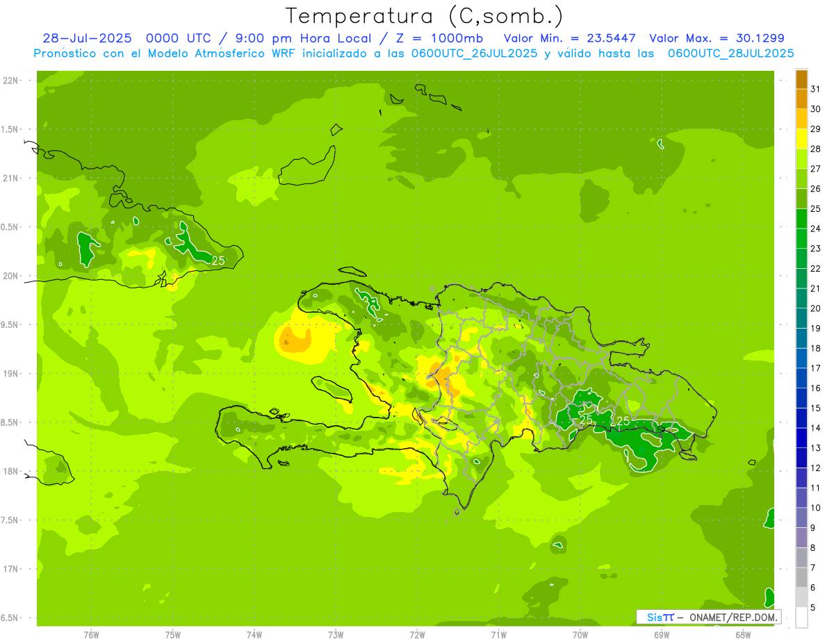This screenshot has width=834, height=644.
Task: Click the "26" value on the color scale
Action: pos(816,188)
